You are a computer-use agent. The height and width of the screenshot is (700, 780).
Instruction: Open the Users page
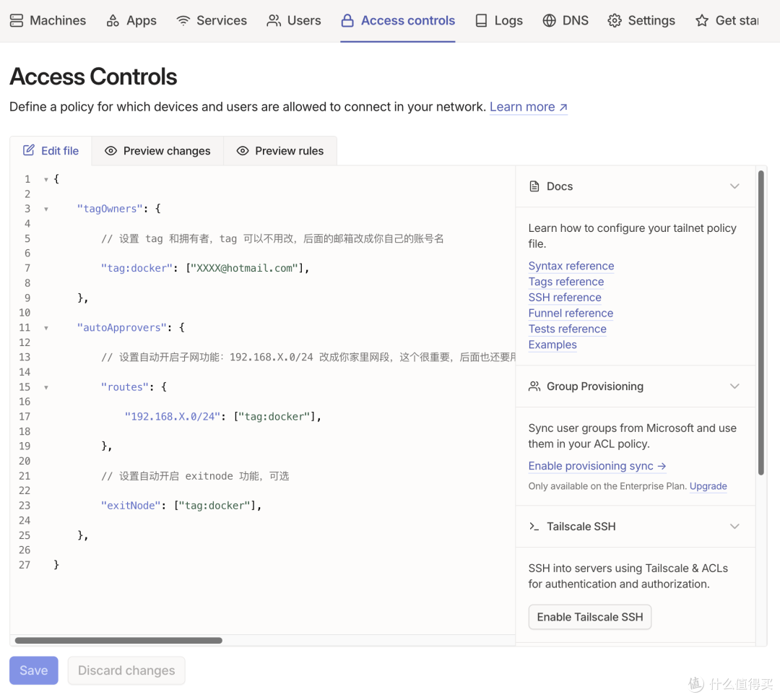(294, 20)
